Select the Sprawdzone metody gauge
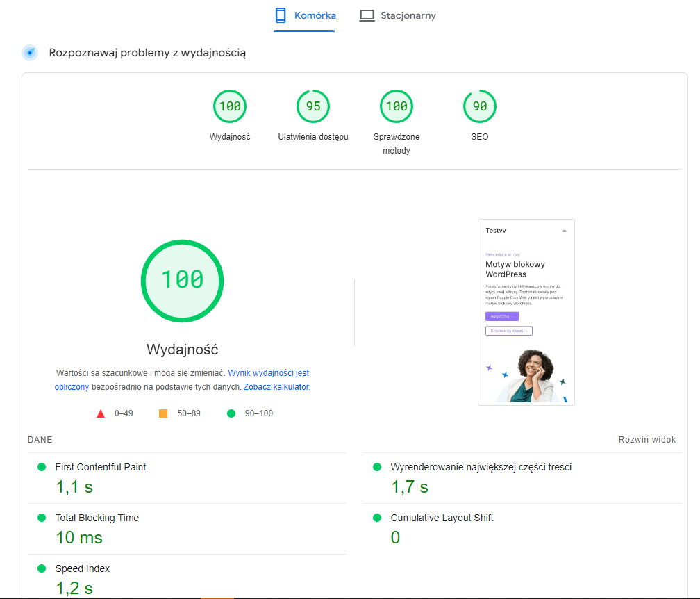Viewport: 700px width, 599px height. (396, 106)
